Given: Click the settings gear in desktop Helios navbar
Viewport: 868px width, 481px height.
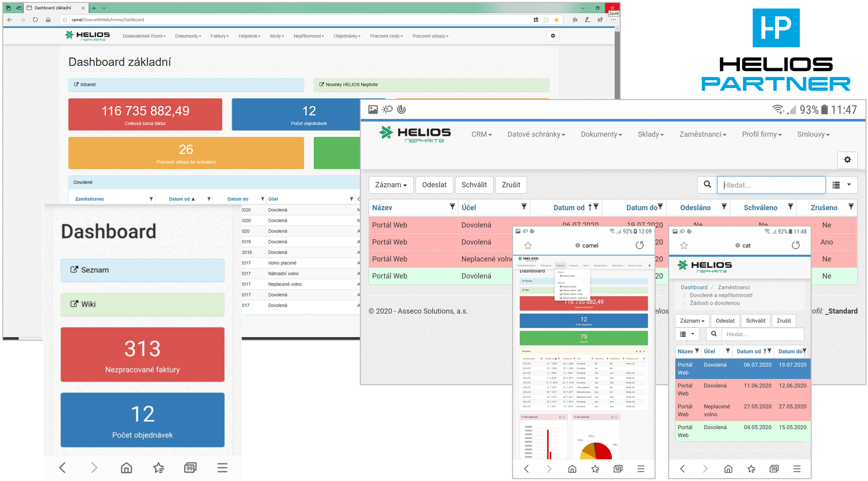Looking at the screenshot, I should (x=553, y=36).
